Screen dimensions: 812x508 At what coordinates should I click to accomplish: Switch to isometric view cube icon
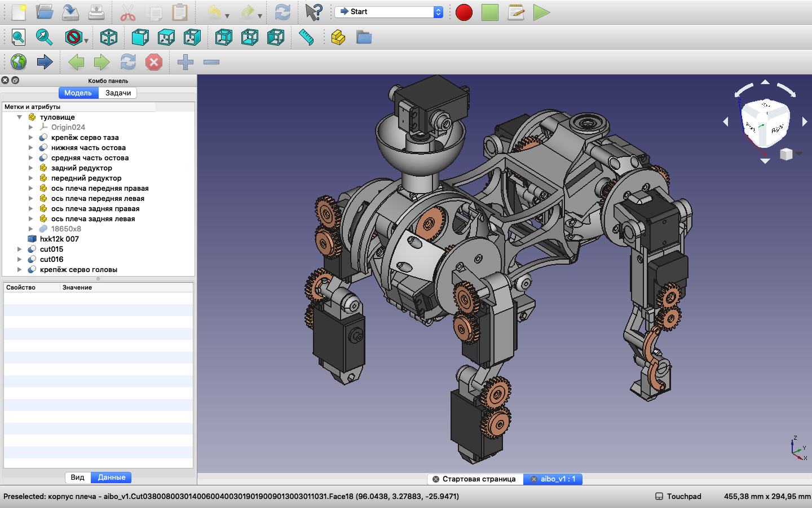point(109,38)
